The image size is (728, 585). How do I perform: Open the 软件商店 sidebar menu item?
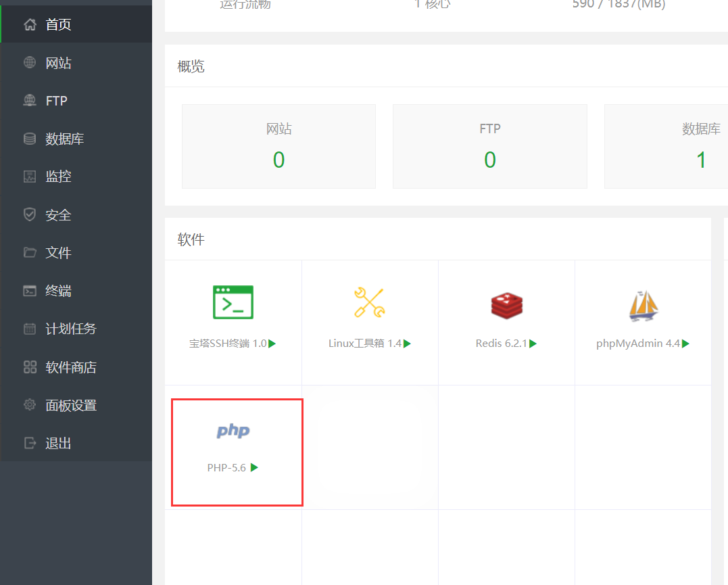[76, 367]
